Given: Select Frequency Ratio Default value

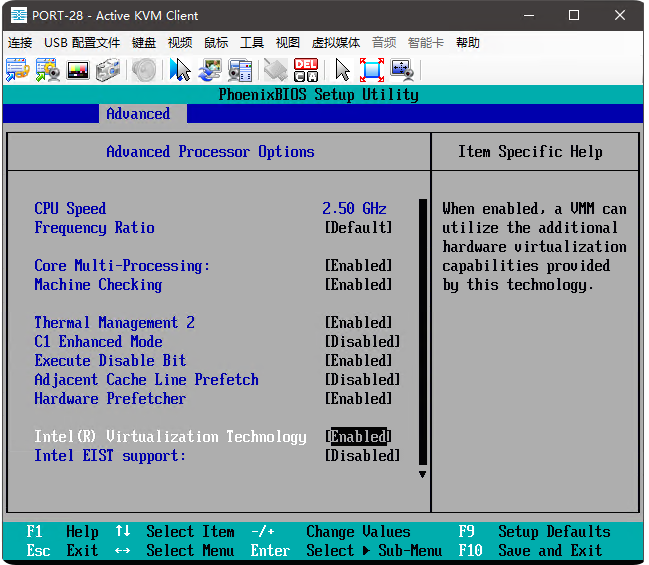Looking at the screenshot, I should [x=358, y=228].
